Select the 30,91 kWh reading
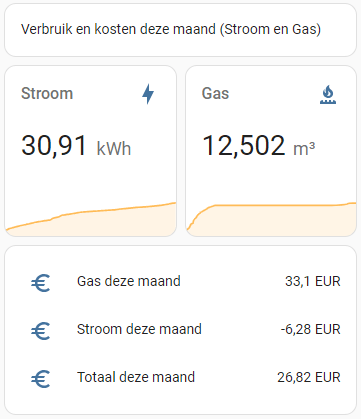Screen dimensions: 361x419 (x=76, y=146)
